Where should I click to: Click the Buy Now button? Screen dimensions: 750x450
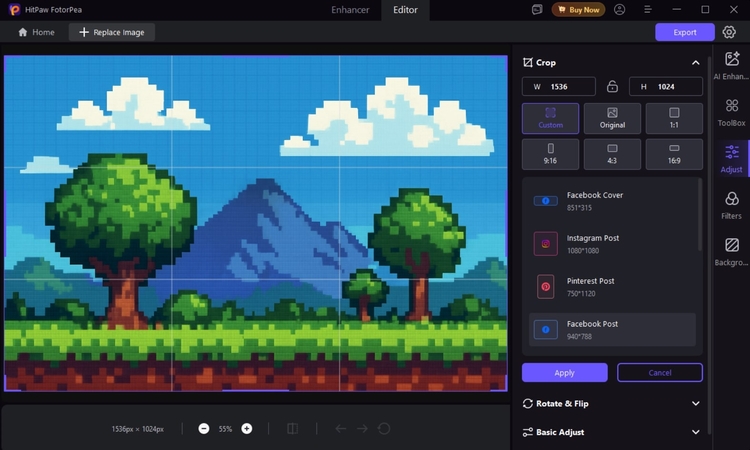click(578, 10)
